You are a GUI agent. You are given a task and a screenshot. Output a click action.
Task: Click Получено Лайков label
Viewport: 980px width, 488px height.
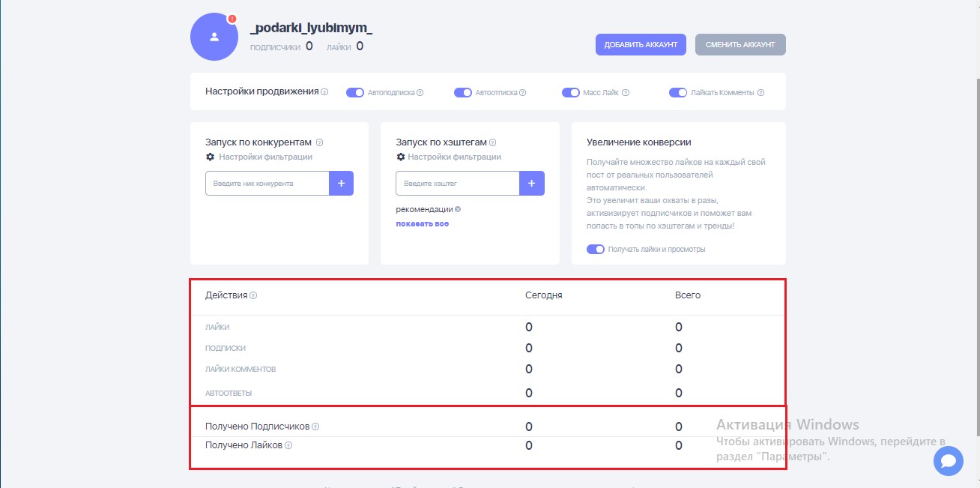point(244,445)
